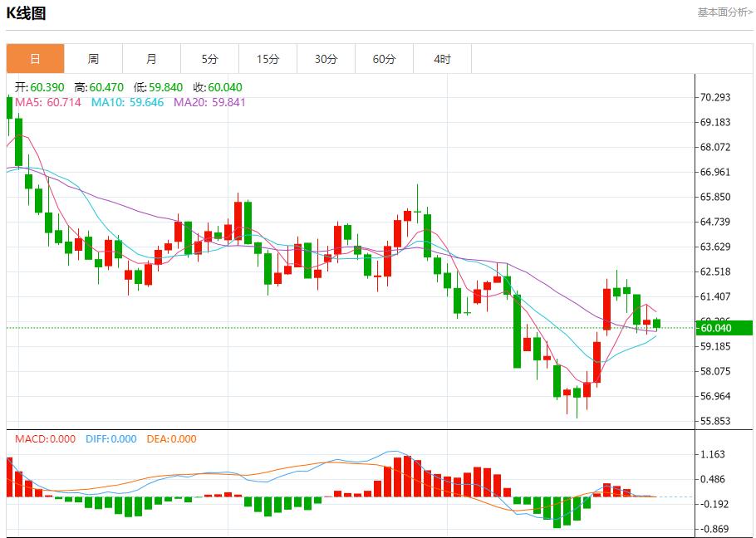Select the 15分 timeframe
Viewport: 756px width, 538px height.
[x=268, y=58]
